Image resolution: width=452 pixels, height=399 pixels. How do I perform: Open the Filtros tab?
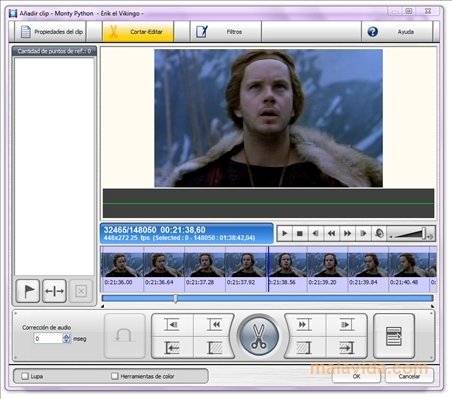tap(226, 32)
